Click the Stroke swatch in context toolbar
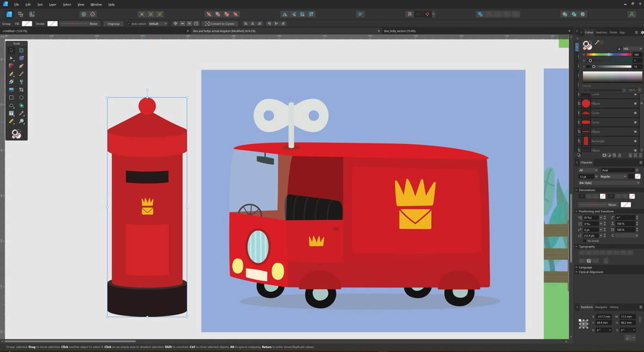 click(53, 24)
